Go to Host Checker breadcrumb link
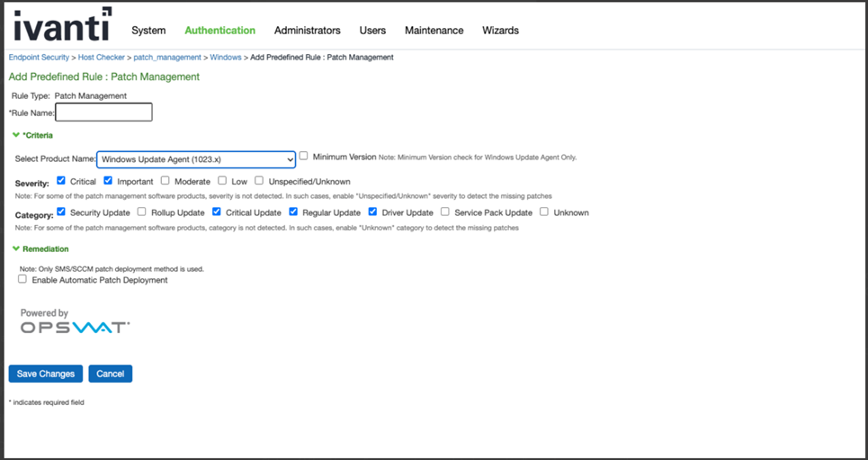This screenshot has width=868, height=460. tap(102, 58)
